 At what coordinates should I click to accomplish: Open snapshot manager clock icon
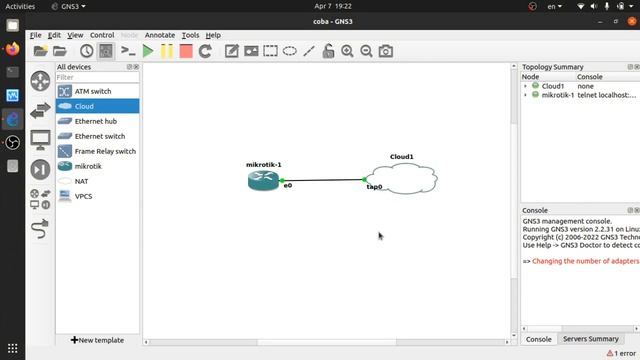86,51
